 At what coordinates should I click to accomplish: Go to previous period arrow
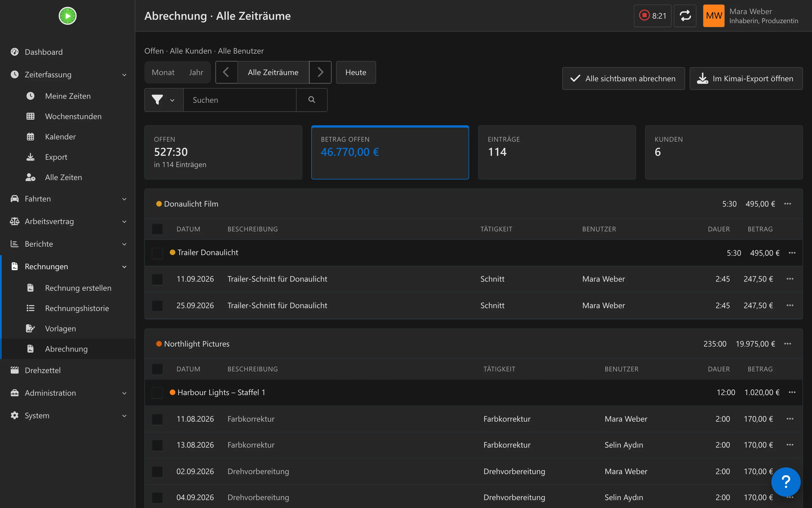[x=226, y=72]
